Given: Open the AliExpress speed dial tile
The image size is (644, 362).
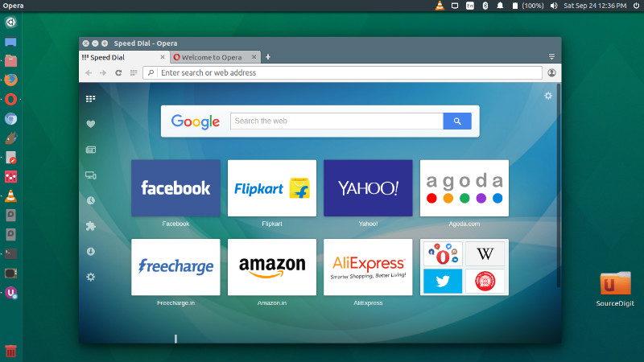Looking at the screenshot, I should coord(368,267).
